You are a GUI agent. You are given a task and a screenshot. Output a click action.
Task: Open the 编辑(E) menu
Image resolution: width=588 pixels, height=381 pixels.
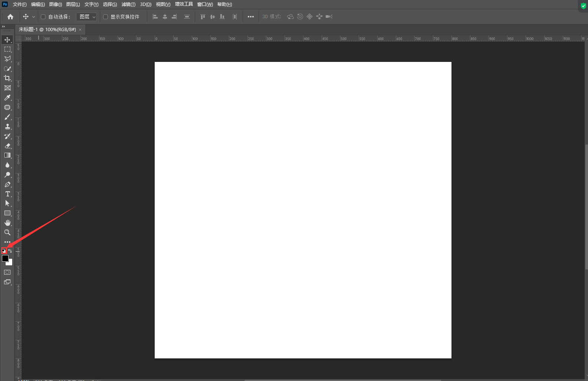(38, 4)
